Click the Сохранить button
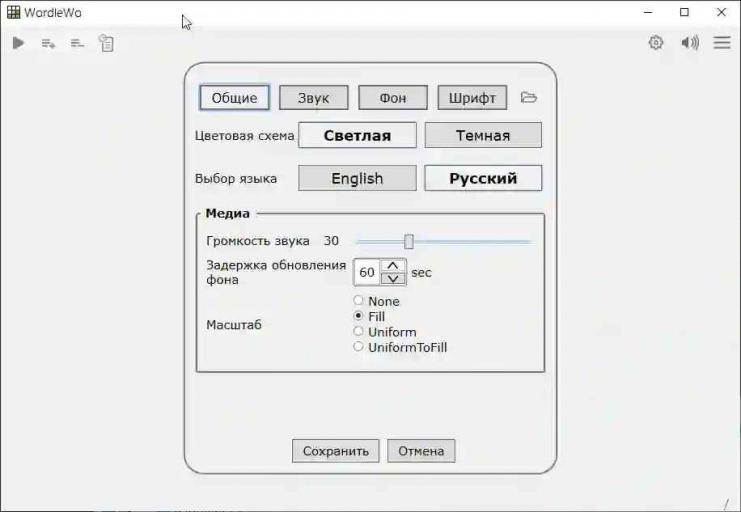The image size is (741, 512). pos(336,451)
